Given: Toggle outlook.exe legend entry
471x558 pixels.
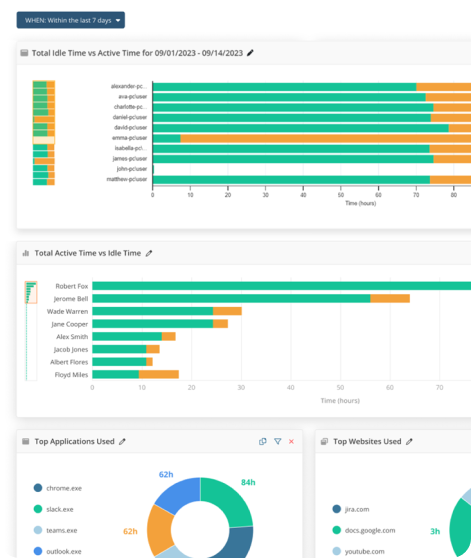Looking at the screenshot, I should click(x=57, y=551).
